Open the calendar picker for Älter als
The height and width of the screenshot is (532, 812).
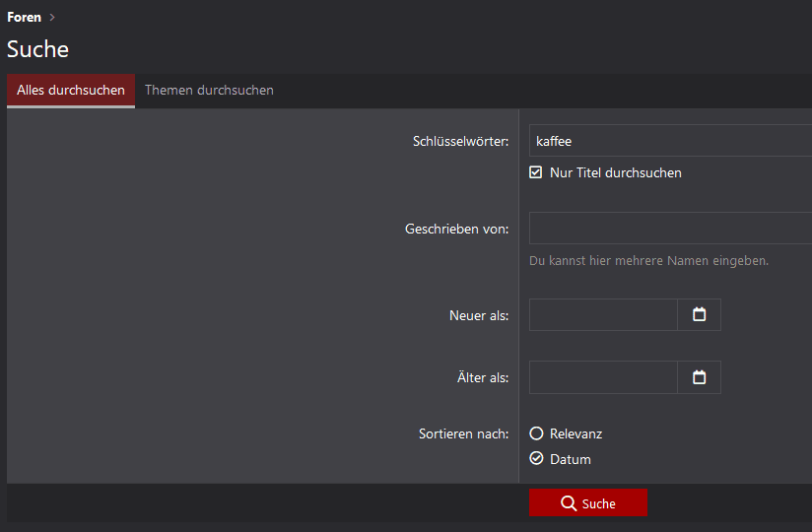click(699, 377)
